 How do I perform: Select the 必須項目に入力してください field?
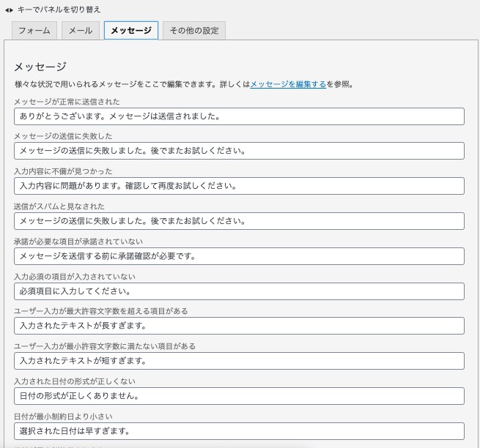coord(239,291)
